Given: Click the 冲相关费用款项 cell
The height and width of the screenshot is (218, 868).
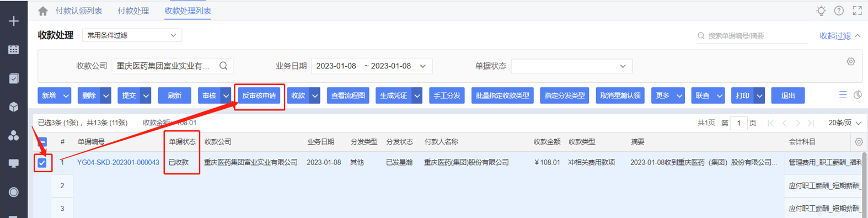Looking at the screenshot, I should [x=592, y=162].
